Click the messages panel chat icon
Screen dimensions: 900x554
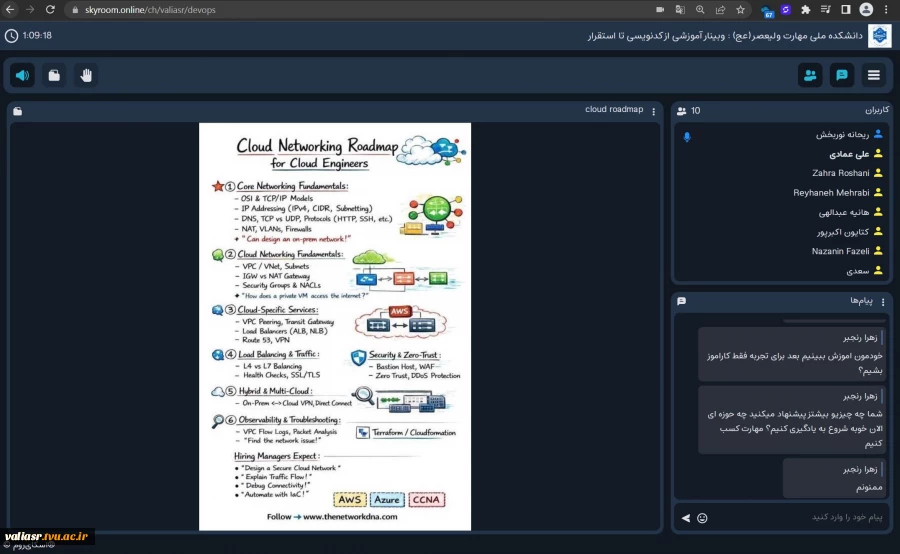[x=681, y=301]
